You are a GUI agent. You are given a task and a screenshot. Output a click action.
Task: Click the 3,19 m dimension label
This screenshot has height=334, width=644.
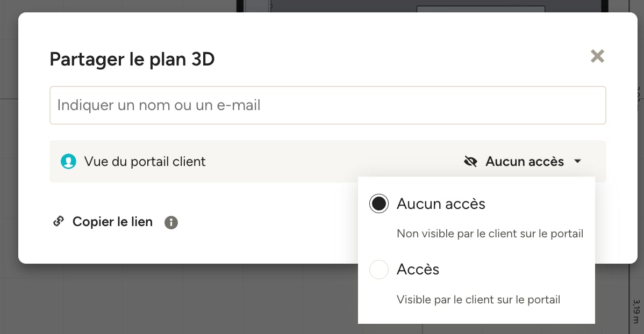(636, 311)
